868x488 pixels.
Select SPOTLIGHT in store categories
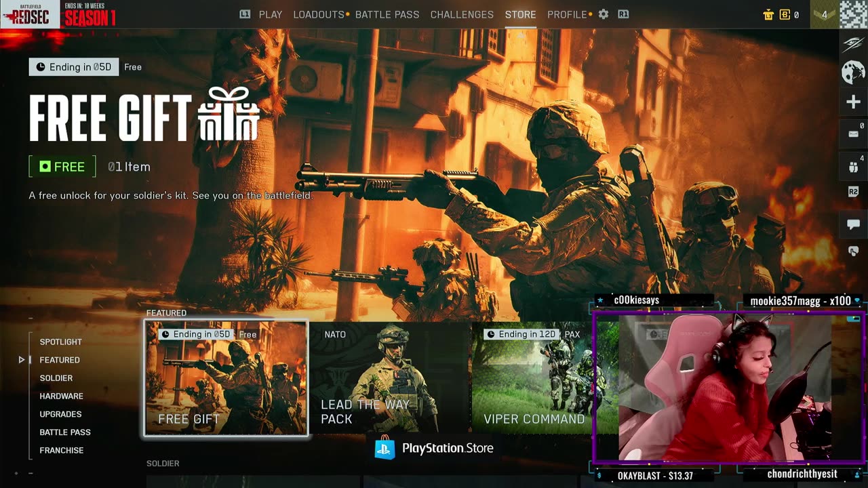tap(60, 342)
